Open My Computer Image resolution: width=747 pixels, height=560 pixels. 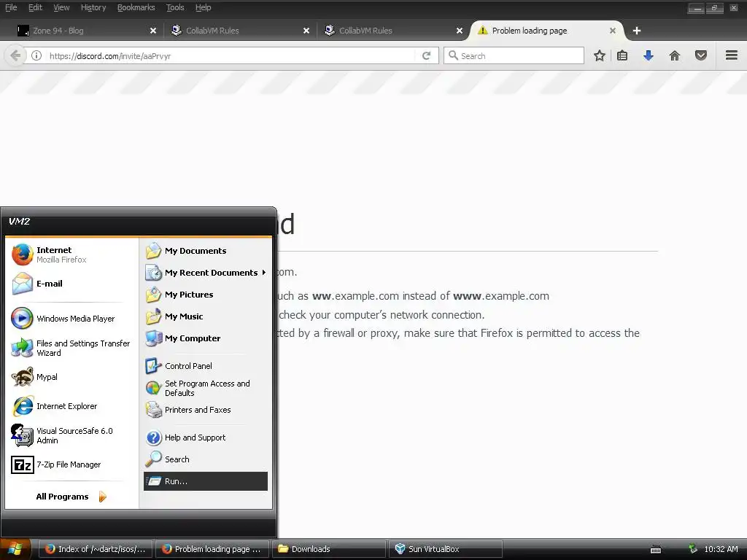(x=205, y=338)
